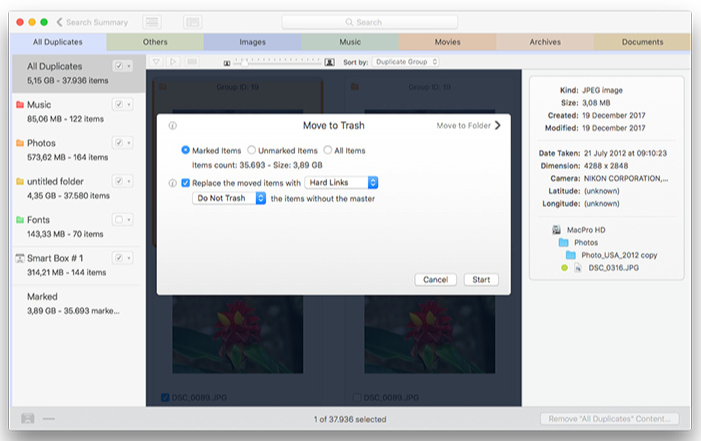Viewport: 701px width, 441px height.
Task: Open the Sort by Duplicate Group dropdown
Action: coord(406,62)
